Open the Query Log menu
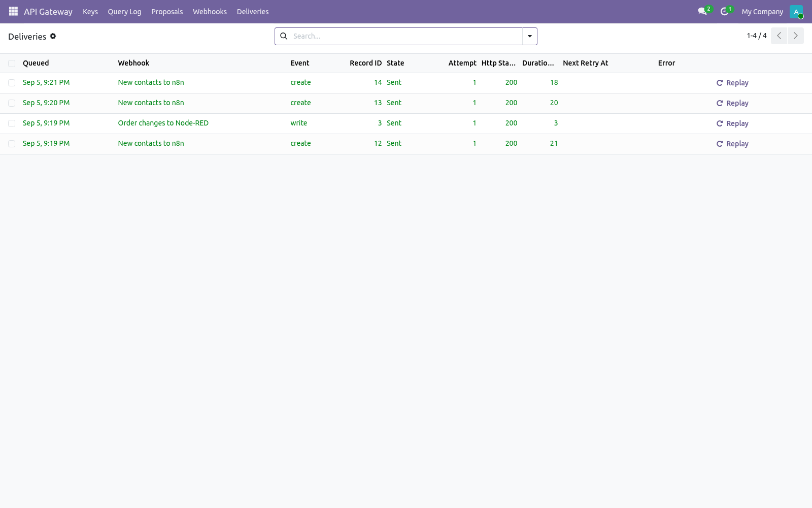 tap(124, 12)
